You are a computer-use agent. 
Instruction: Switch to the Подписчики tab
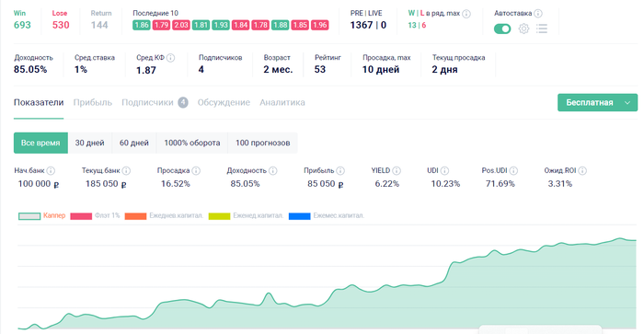click(x=147, y=102)
